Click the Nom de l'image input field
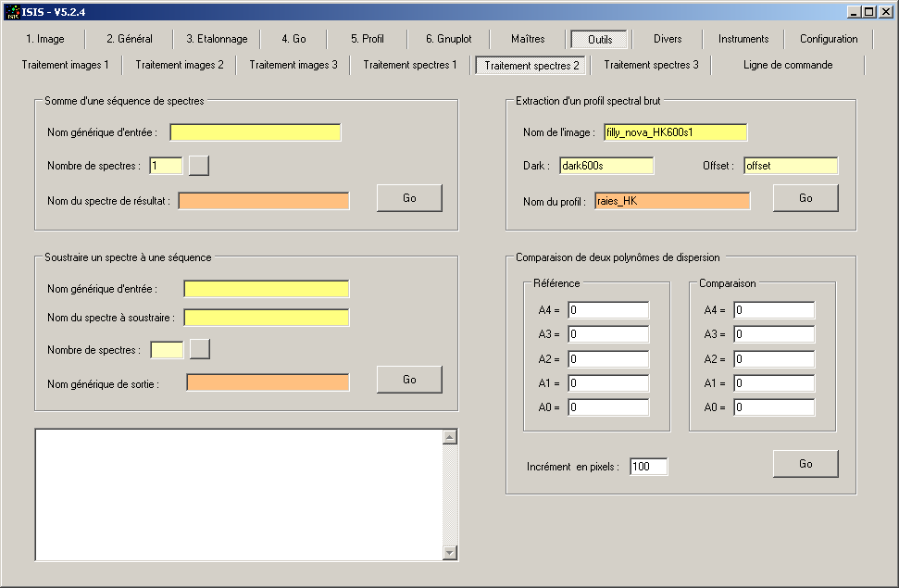 coord(675,132)
